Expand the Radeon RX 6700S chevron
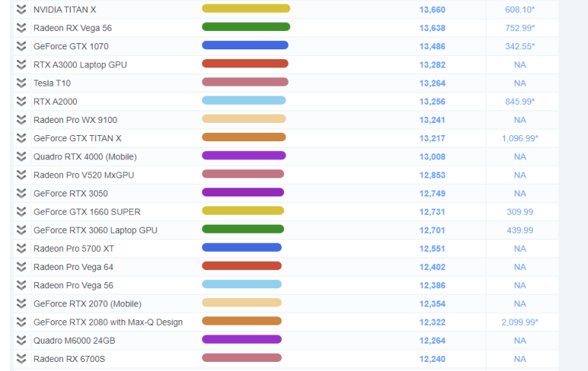Screen dimensions: 588x371 tap(21, 359)
